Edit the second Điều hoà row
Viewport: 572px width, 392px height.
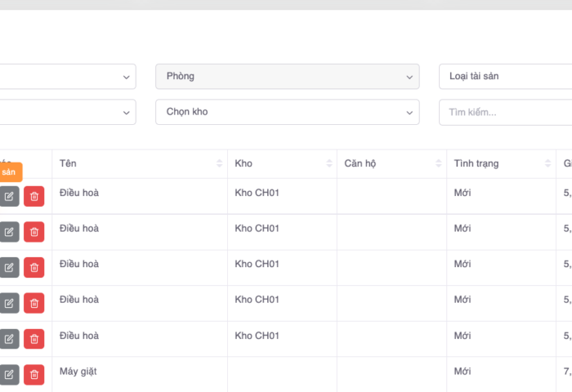tap(9, 232)
